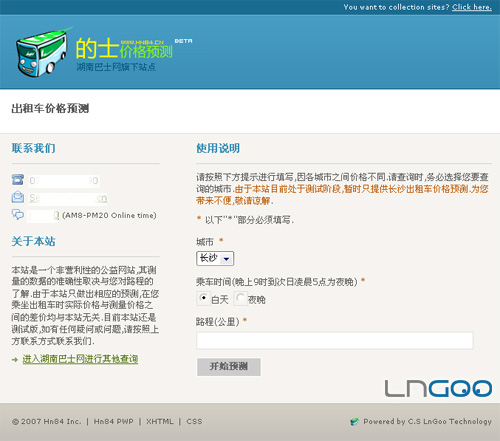Click the green bus logo icon
The image size is (500, 441).
pyautogui.click(x=42, y=52)
